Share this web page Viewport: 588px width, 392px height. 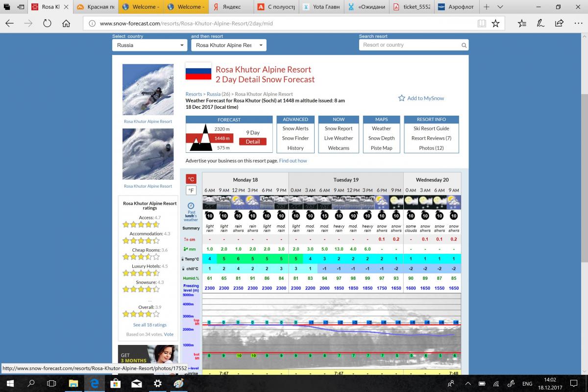click(x=559, y=23)
